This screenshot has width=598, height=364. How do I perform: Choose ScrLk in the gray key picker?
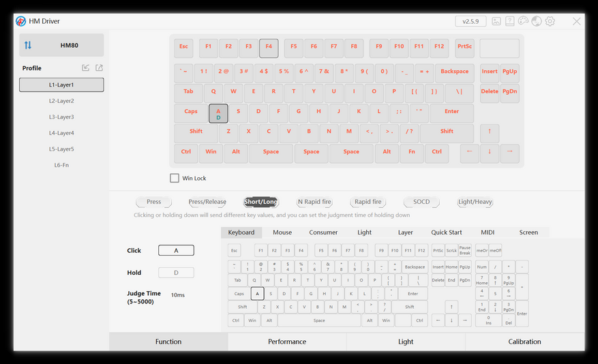tap(451, 250)
